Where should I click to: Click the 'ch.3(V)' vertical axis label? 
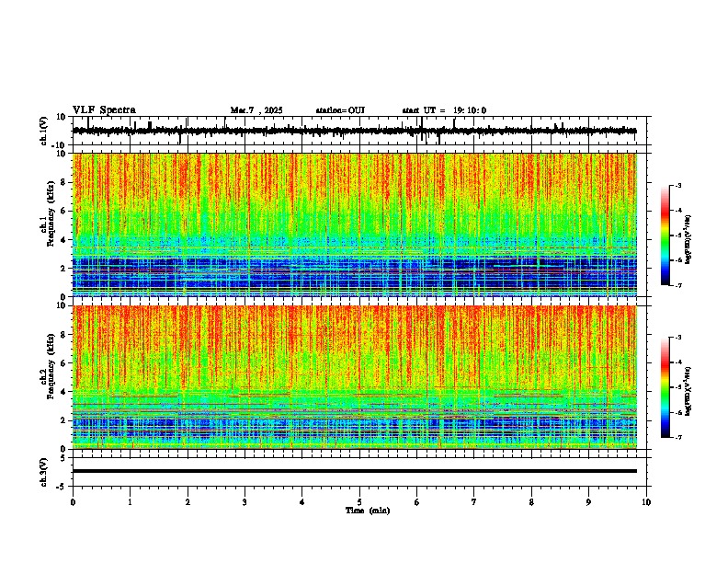[x=44, y=473]
